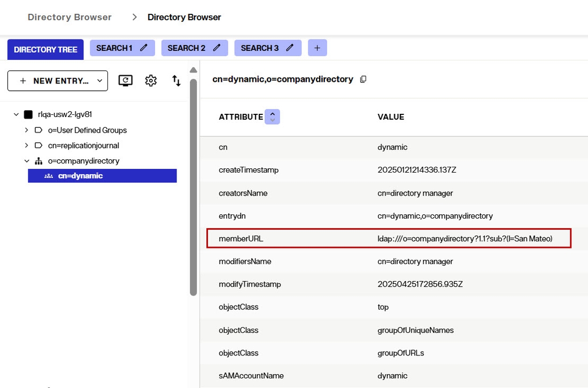Viewport: 588px width, 388px height.
Task: Add a new search tab with plus button
Action: 317,48
